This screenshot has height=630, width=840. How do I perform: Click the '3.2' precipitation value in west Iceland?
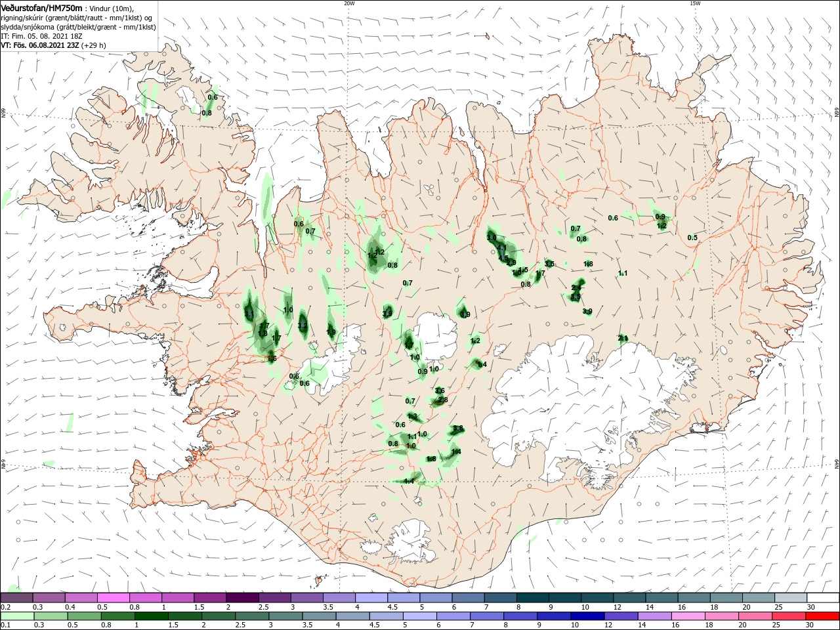click(303, 325)
